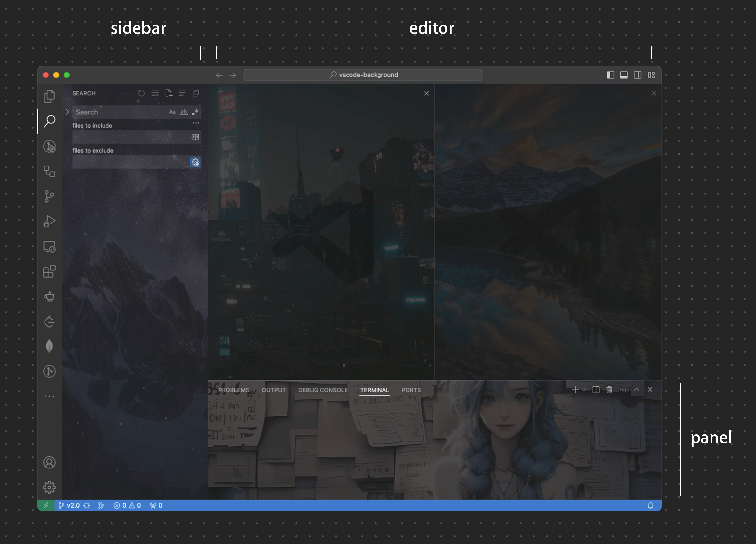This screenshot has height=544, width=756.
Task: Click the v2.0 branch in status bar
Action: coord(70,506)
